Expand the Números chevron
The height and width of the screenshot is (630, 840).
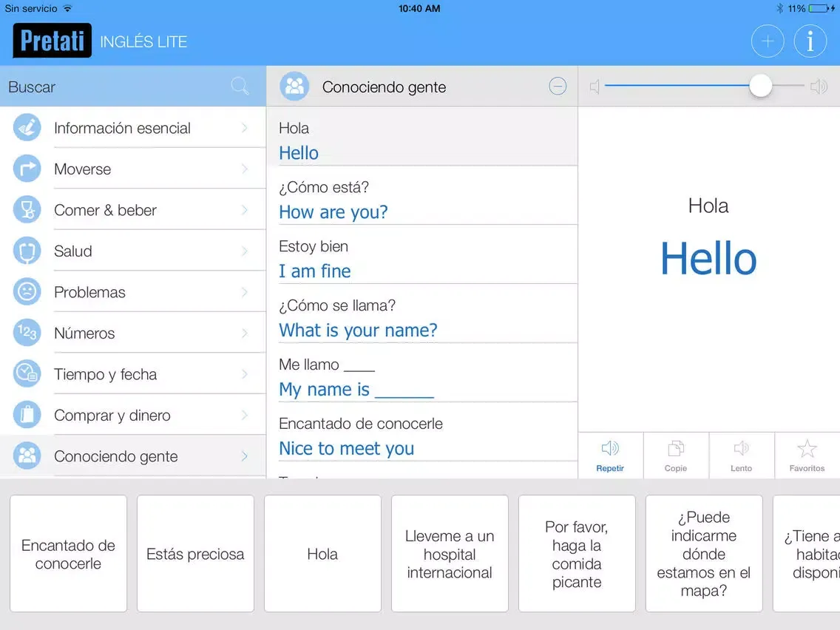click(x=244, y=333)
